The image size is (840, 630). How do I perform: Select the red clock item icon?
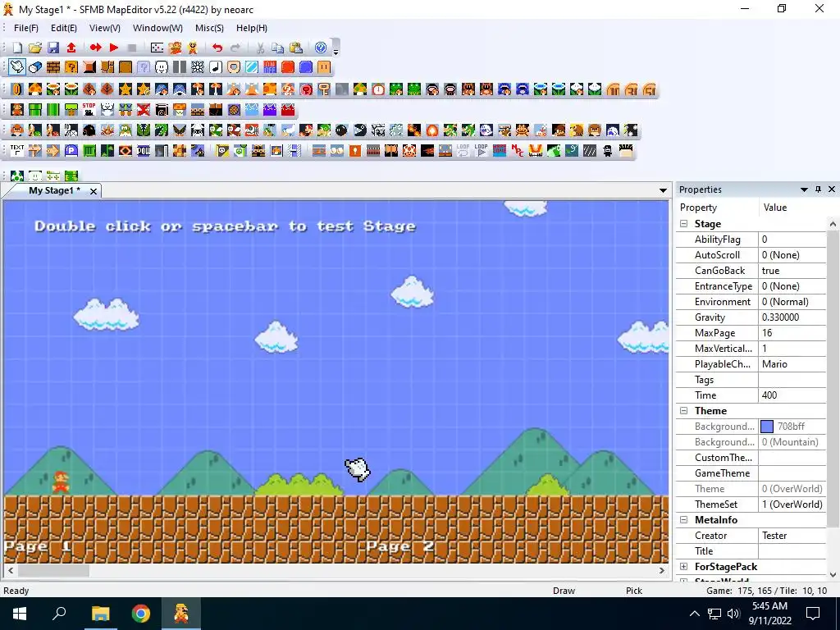point(378,89)
